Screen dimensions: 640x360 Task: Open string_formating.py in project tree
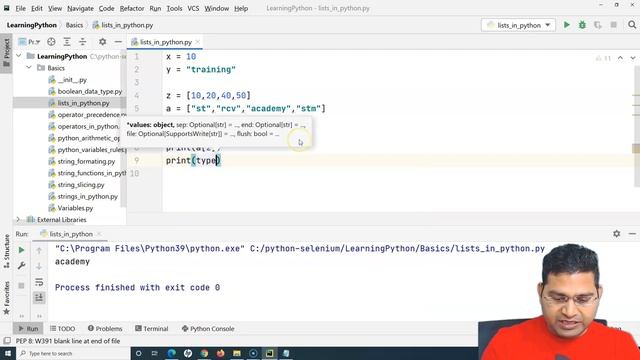click(x=86, y=161)
